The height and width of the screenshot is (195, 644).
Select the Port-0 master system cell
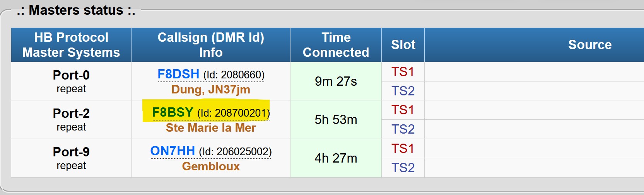click(x=71, y=81)
